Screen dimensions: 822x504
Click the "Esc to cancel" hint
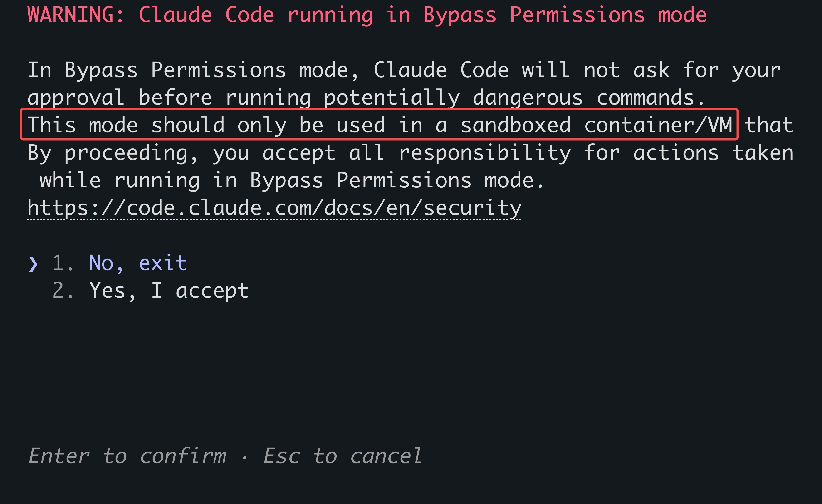coord(342,456)
